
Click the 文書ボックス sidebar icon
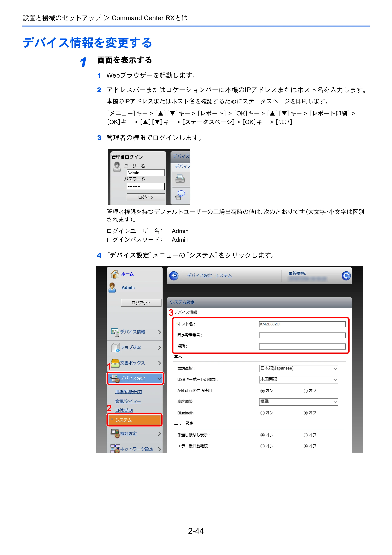(115, 363)
